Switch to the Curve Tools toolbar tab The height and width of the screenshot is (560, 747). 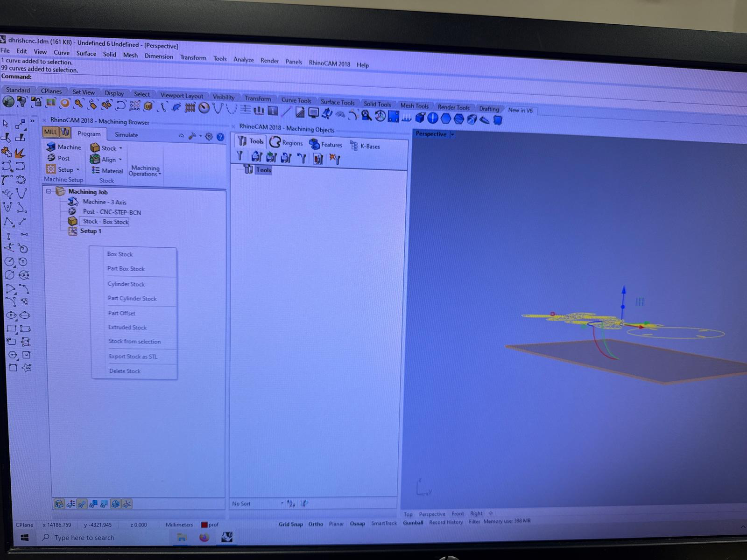tap(296, 100)
